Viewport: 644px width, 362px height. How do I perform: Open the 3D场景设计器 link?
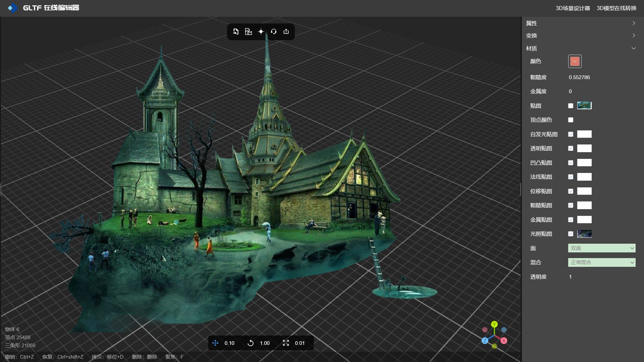tap(573, 8)
